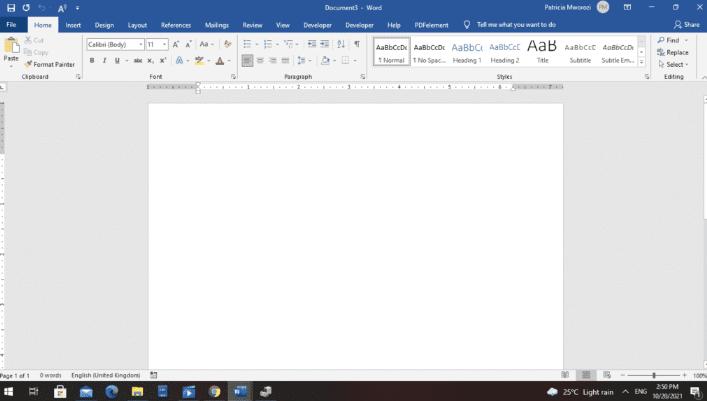Screen dimensions: 707x401
Task: Sort paragraph A to Z icon
Action: point(341,44)
